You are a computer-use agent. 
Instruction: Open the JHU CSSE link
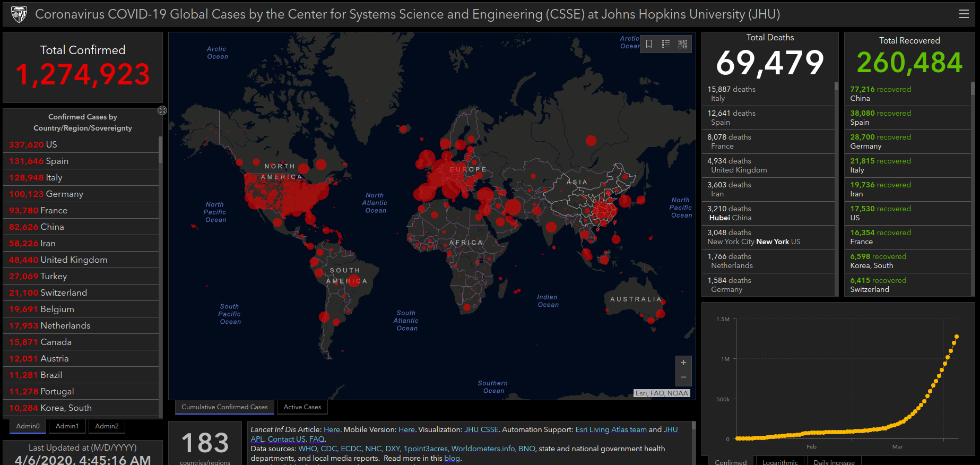click(481, 429)
